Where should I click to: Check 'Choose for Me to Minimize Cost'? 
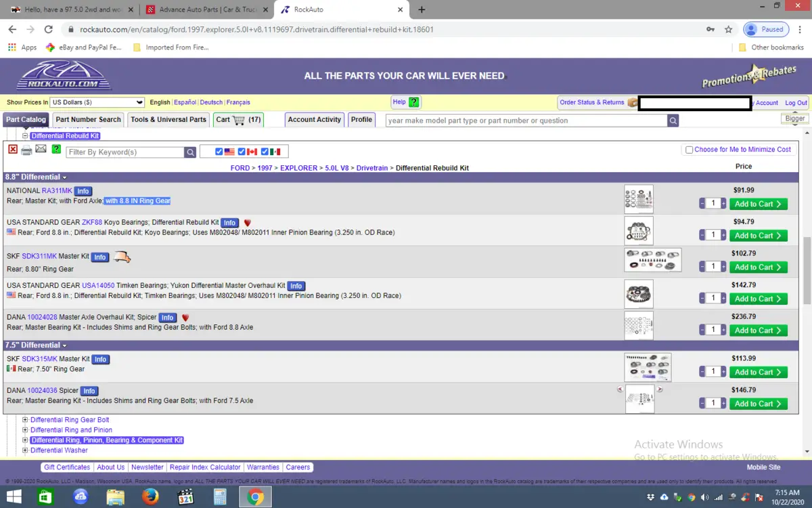pos(689,150)
